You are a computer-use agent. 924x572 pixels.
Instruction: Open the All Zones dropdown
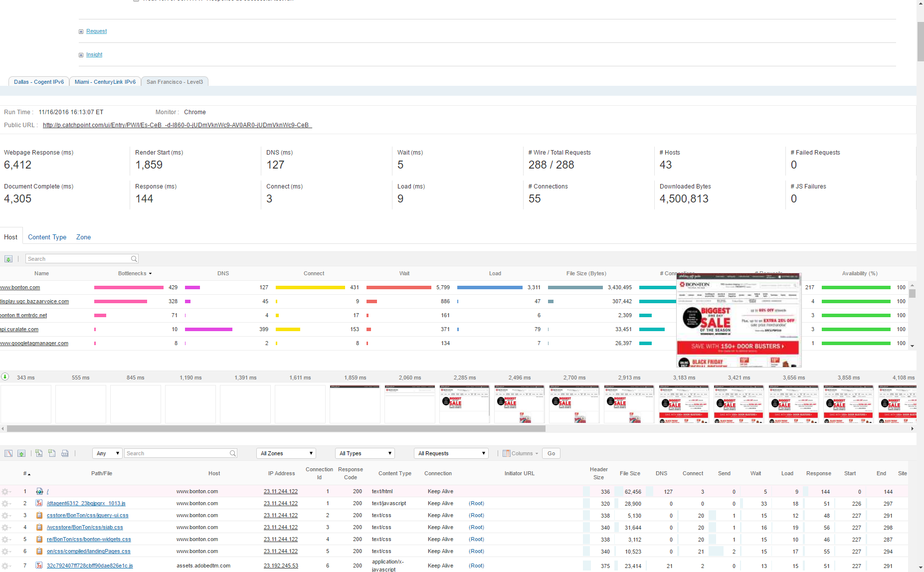click(x=286, y=453)
